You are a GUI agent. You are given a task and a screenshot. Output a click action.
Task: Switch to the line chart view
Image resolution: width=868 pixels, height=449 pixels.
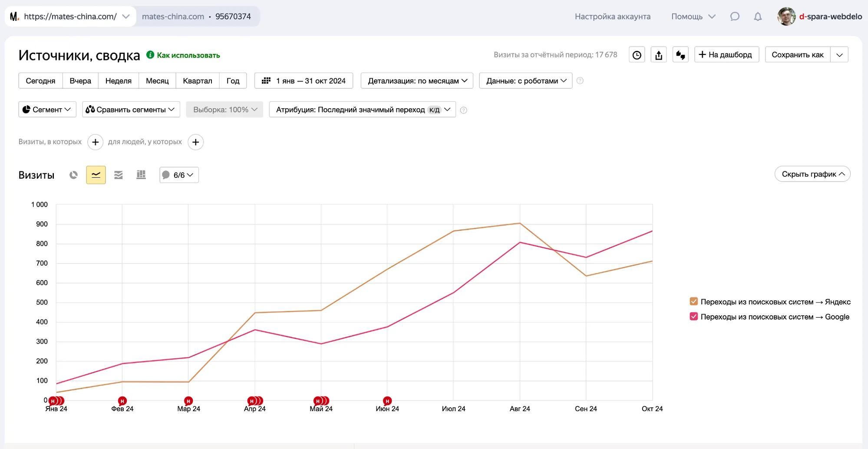(96, 175)
